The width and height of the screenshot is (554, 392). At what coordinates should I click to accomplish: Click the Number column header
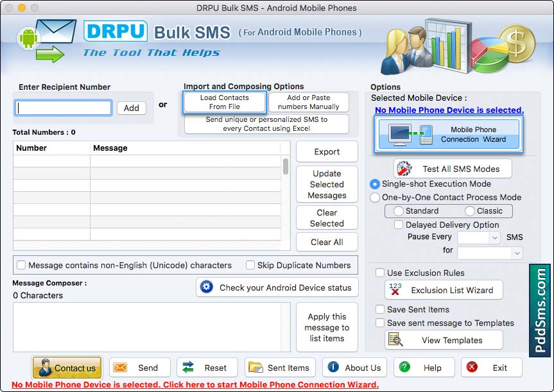[51, 148]
